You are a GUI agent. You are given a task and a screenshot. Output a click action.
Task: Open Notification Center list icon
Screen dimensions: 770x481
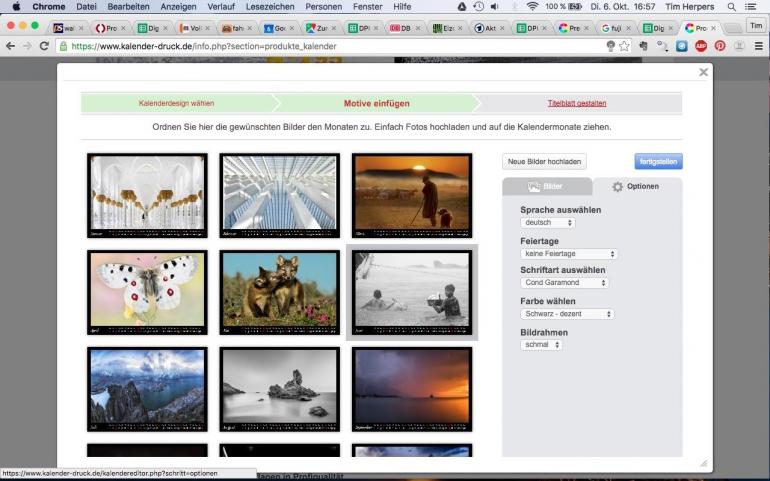[751, 6]
